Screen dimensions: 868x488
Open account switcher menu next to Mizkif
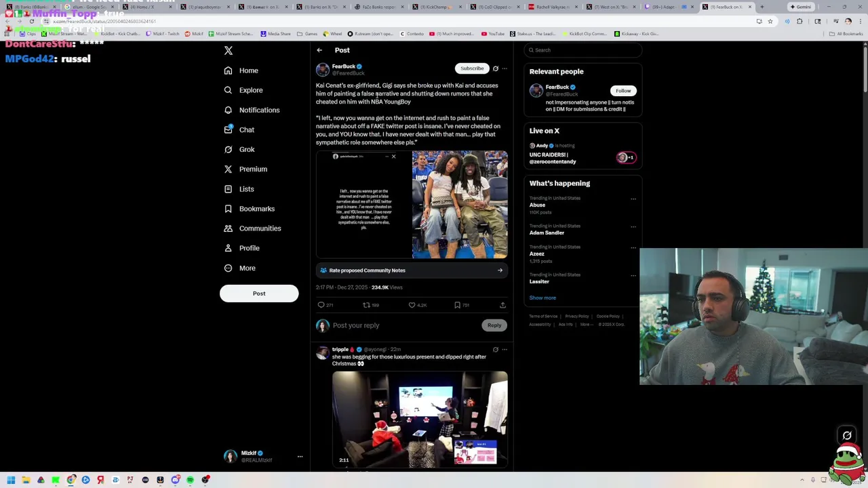tap(300, 457)
